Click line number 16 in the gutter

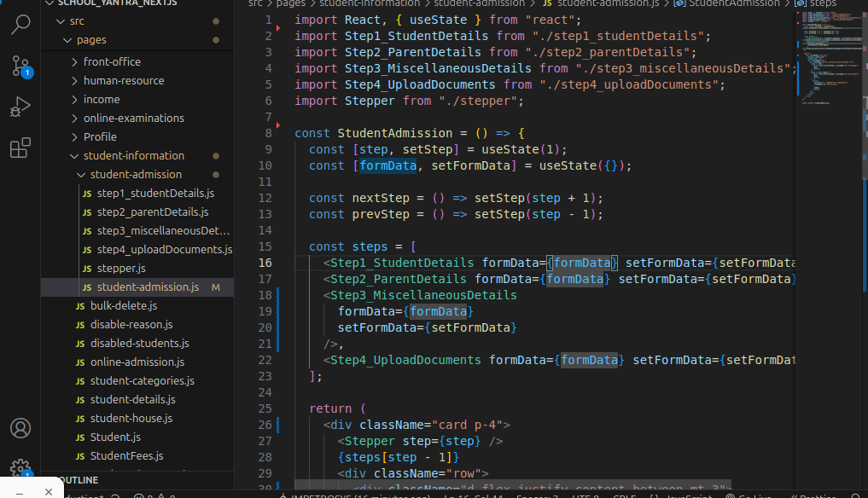pos(265,263)
